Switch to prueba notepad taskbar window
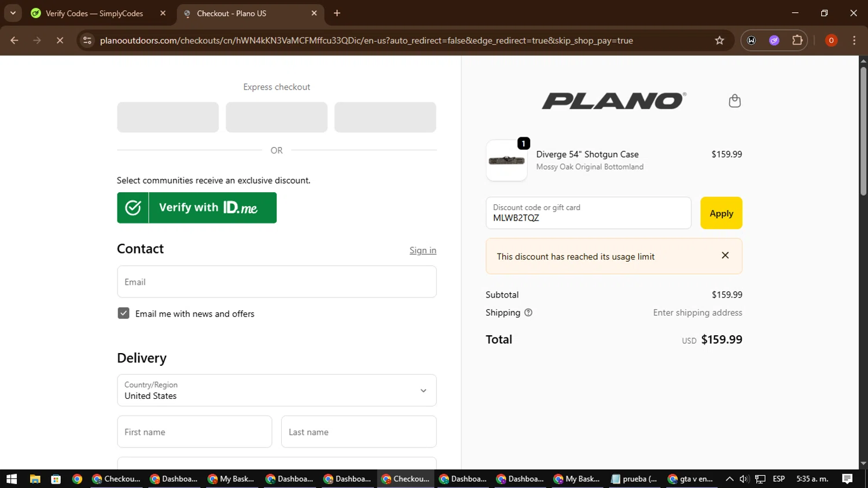Viewport: 868px width, 488px height. [634, 479]
